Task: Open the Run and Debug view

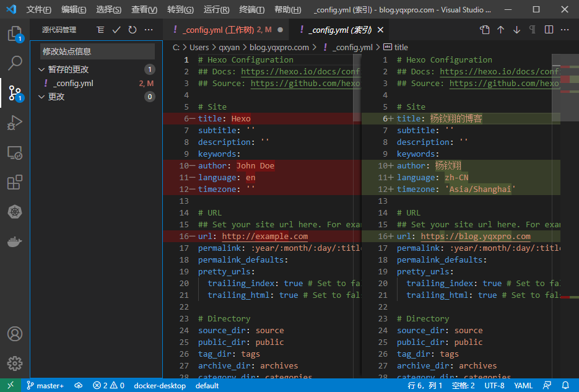Action: (15, 123)
